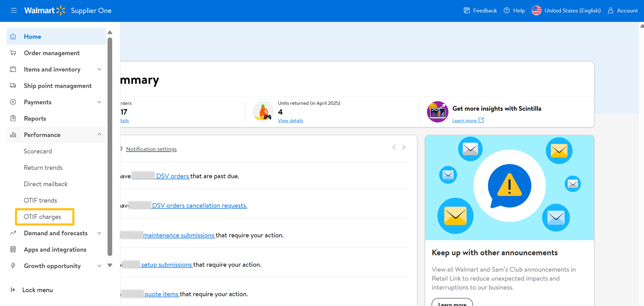This screenshot has width=644, height=306.
Task: Click the Ship point management truck icon
Action: click(x=13, y=86)
